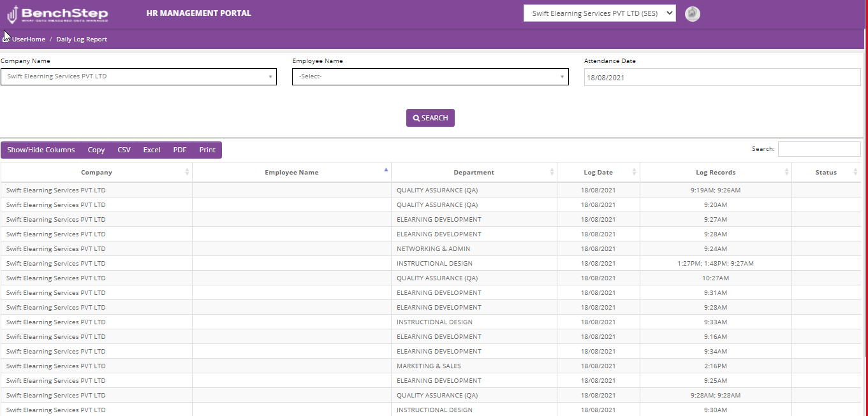This screenshot has width=868, height=416.
Task: Click Show/Hide Columns button
Action: click(x=41, y=150)
